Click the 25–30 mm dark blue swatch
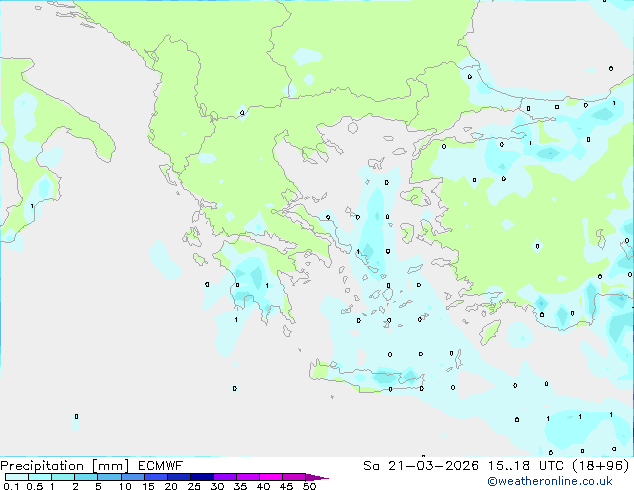This screenshot has height=490, width=634. click(x=201, y=477)
